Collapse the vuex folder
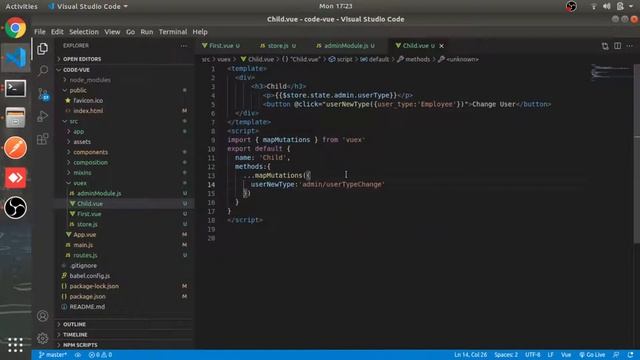This screenshot has width=640, height=360. pyautogui.click(x=124, y=183)
